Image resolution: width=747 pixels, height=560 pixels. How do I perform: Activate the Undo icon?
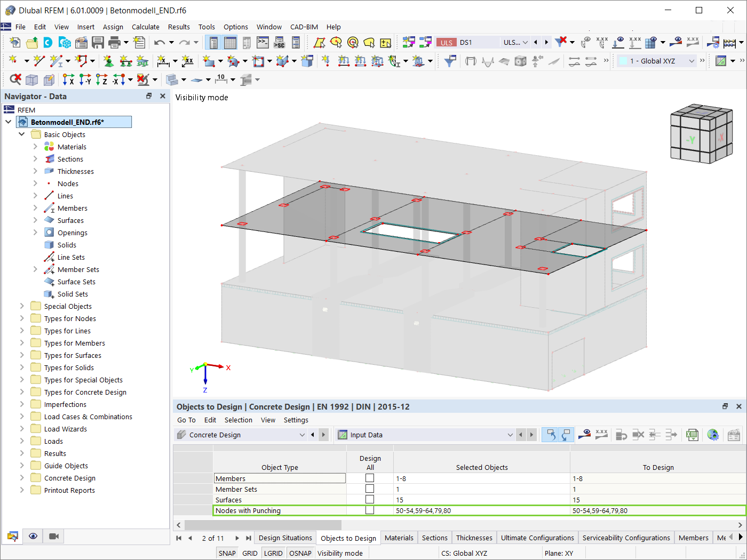pos(160,42)
